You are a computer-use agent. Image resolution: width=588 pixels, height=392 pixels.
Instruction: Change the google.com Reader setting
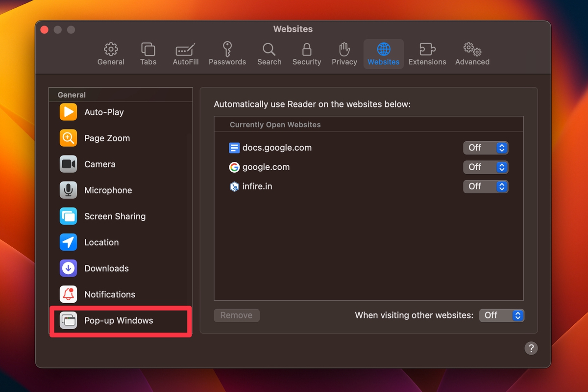tap(486, 167)
